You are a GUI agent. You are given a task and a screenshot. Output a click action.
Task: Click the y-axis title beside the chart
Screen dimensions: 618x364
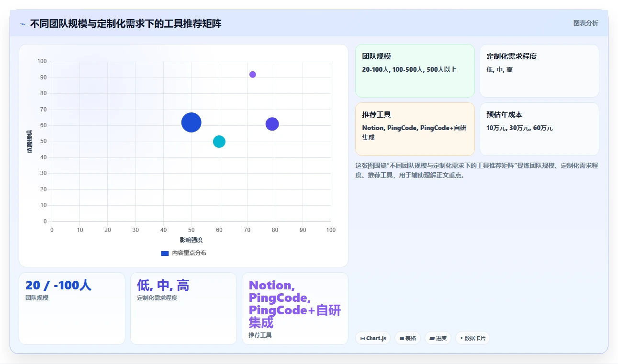pyautogui.click(x=30, y=142)
